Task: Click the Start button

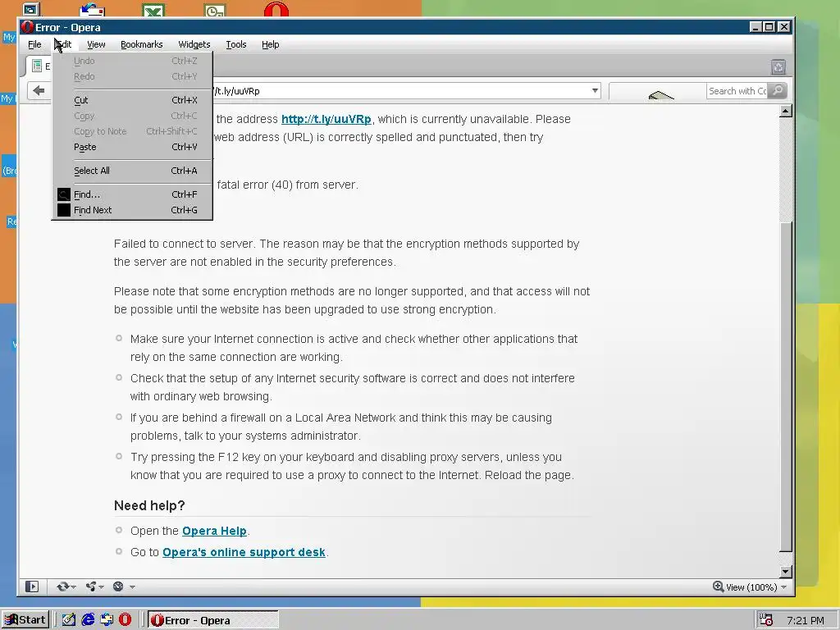Action: 25,620
